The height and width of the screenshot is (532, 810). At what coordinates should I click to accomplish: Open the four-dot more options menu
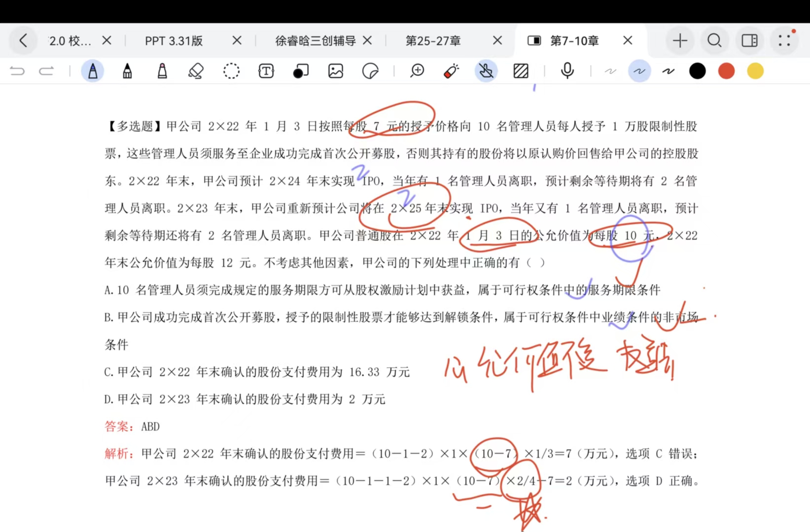point(784,40)
